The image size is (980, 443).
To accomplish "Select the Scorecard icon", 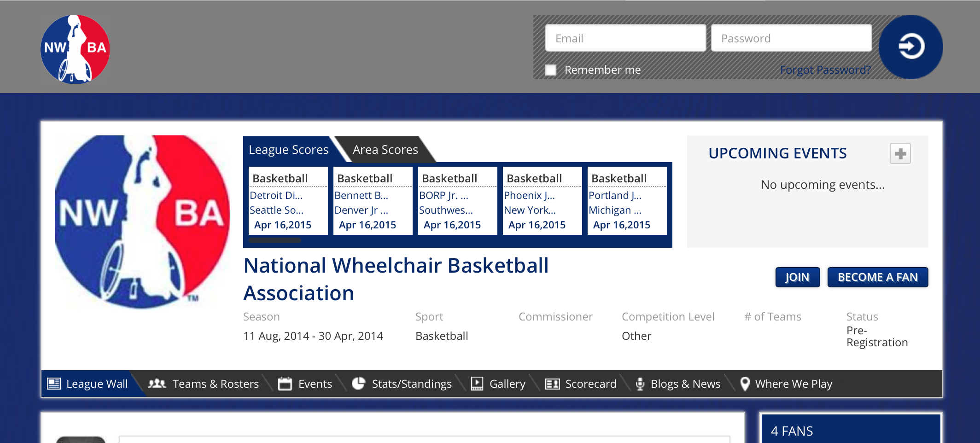I will point(552,384).
